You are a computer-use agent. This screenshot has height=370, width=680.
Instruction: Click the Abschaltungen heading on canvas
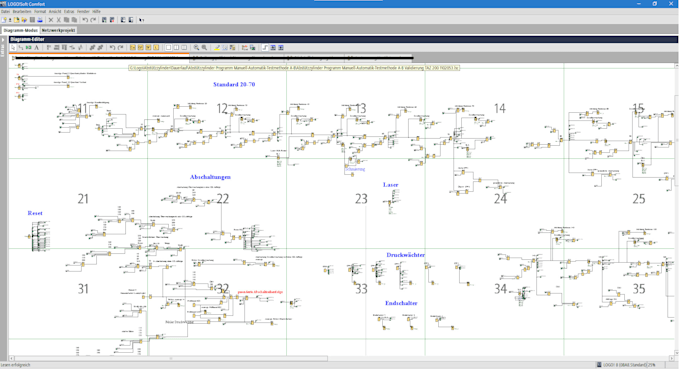tap(210, 177)
